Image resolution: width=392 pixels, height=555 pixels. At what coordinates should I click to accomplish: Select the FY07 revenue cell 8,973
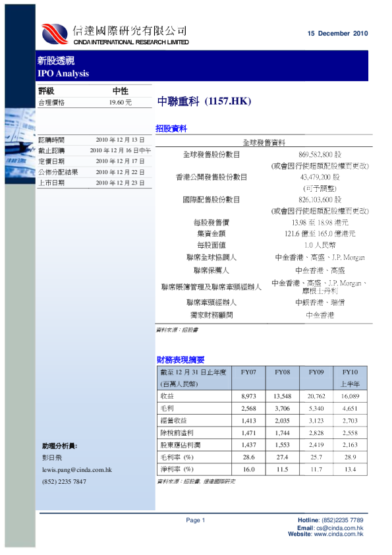pos(248,396)
